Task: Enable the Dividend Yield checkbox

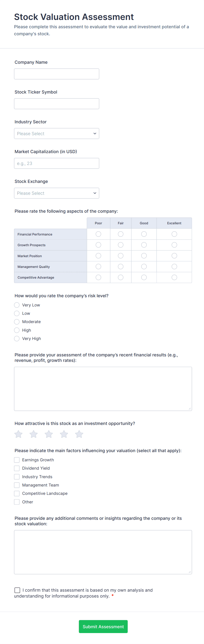Action: pyautogui.click(x=16, y=468)
